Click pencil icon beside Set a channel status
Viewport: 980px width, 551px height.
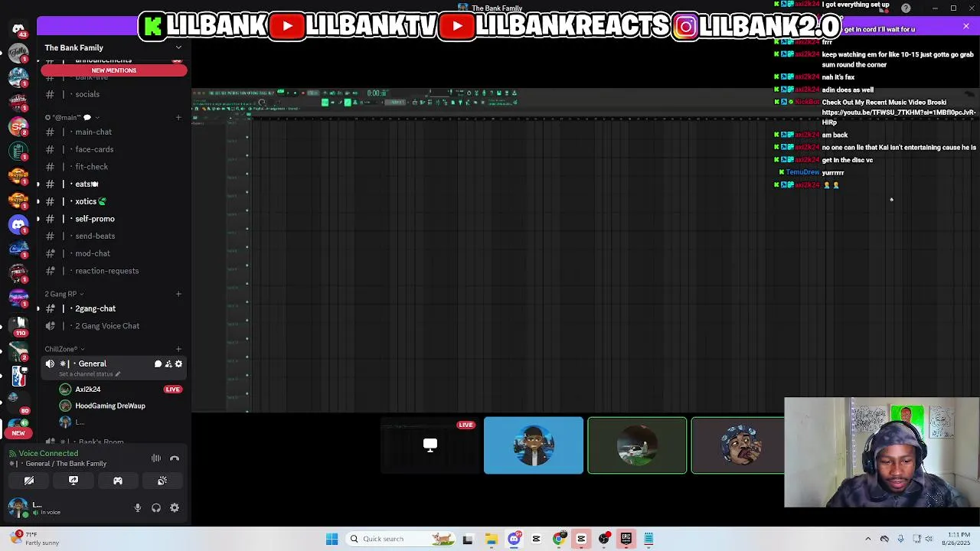point(118,374)
